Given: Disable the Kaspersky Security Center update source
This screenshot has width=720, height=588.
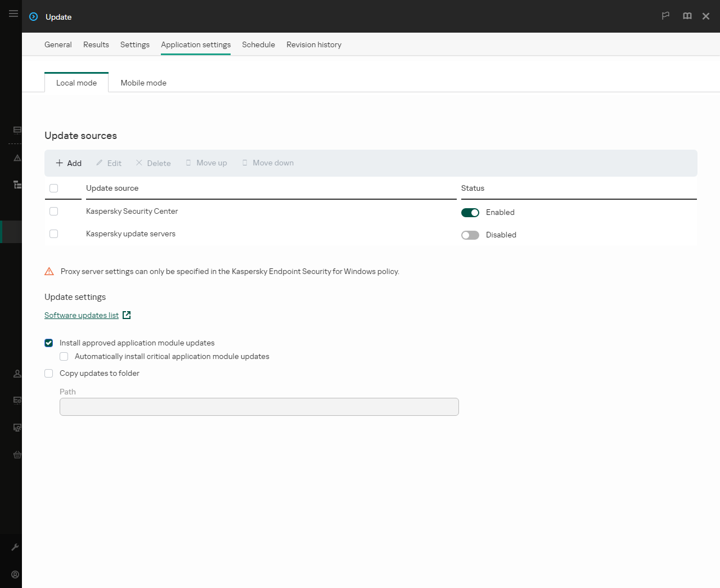Looking at the screenshot, I should click(x=470, y=212).
